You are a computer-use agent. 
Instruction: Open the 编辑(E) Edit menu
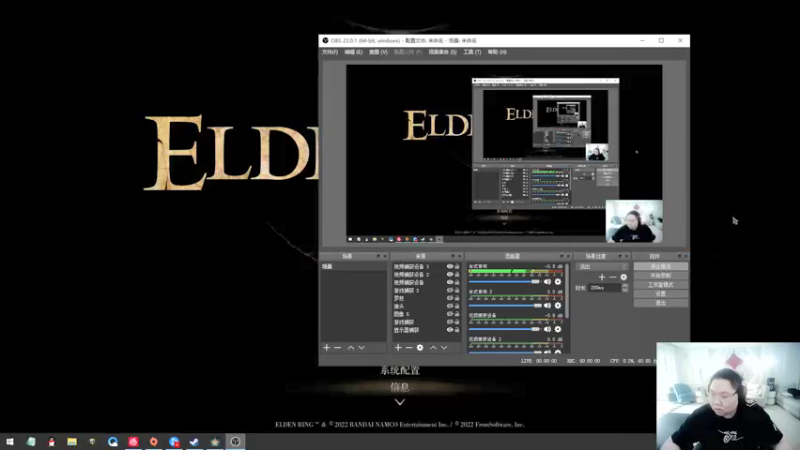(x=353, y=52)
